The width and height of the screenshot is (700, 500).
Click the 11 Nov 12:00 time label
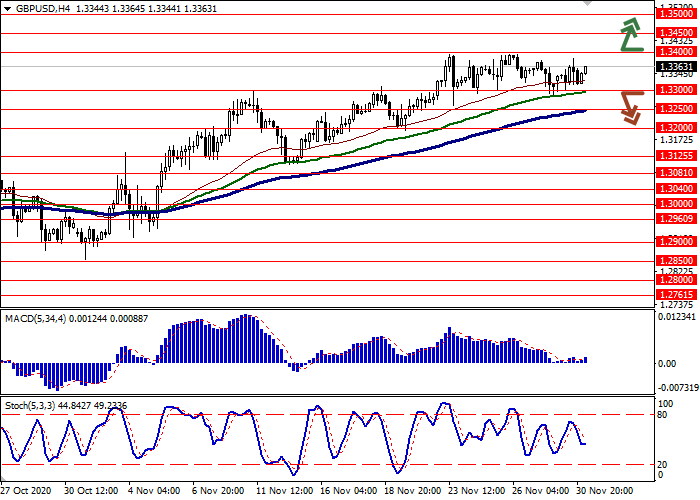point(285,491)
